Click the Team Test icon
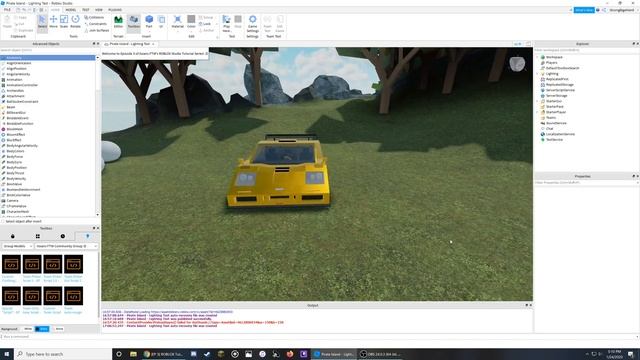This screenshot has width=640, height=360. coord(267,23)
